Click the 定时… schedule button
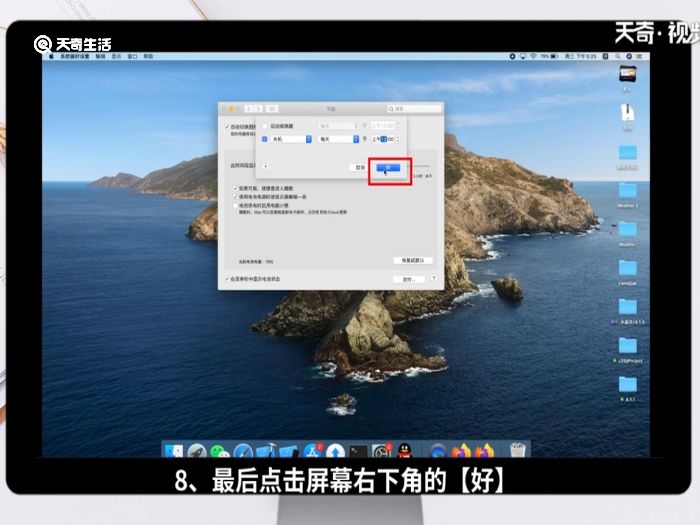 coord(408,279)
